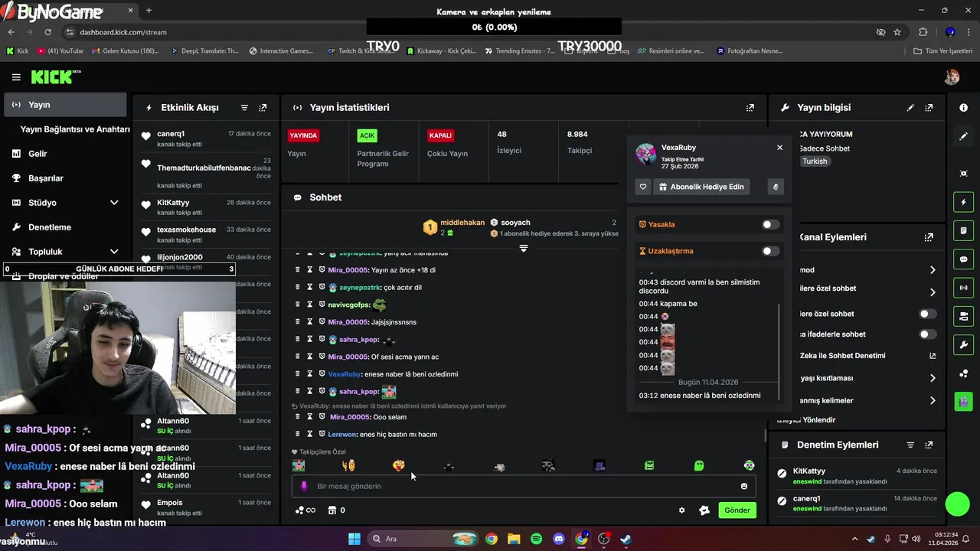Close the VexaRuby user card
Viewport: 980px width, 551px height.
(779, 148)
